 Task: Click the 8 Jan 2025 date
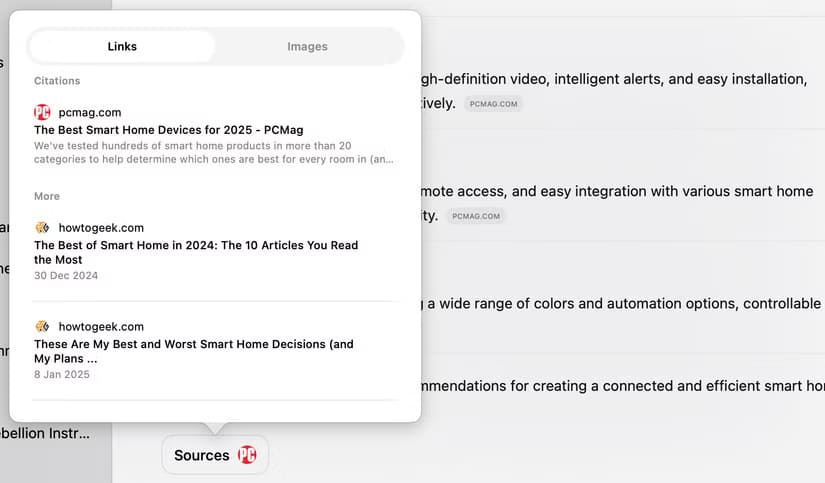tap(62, 374)
